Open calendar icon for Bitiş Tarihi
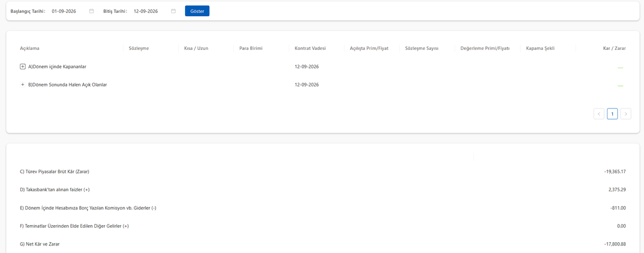 (173, 11)
